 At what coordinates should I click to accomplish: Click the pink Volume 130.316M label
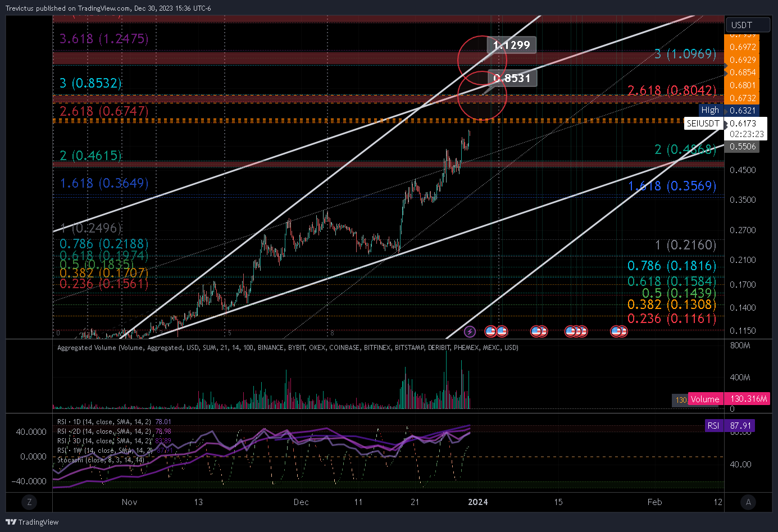tap(729, 399)
